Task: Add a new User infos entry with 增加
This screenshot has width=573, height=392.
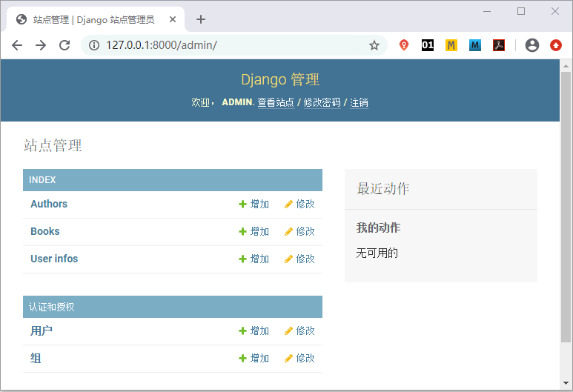Action: (x=254, y=259)
